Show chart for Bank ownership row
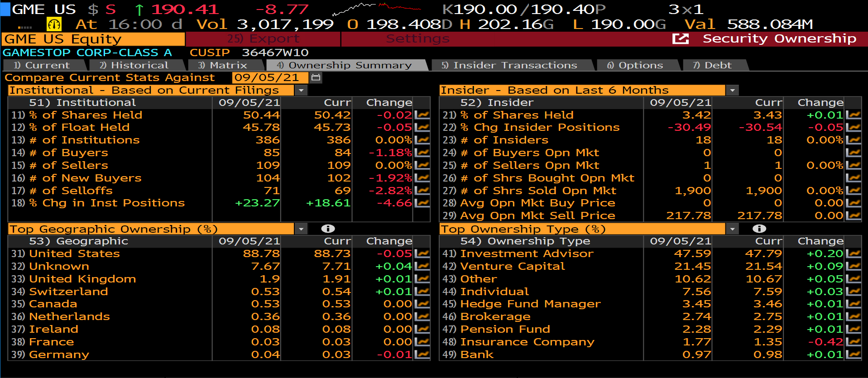This screenshot has height=378, width=868. tap(854, 354)
